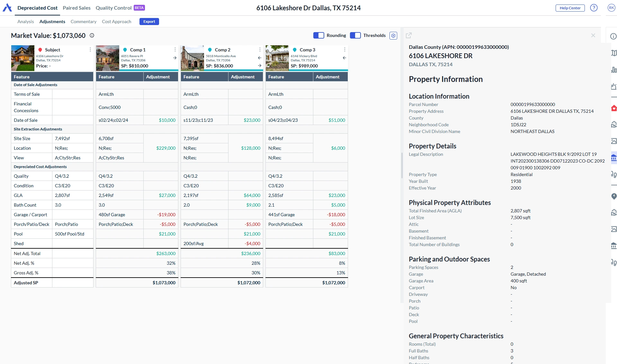Click the Comp 2 property photo thumbnail
The width and height of the screenshot is (617, 364).
(x=192, y=58)
